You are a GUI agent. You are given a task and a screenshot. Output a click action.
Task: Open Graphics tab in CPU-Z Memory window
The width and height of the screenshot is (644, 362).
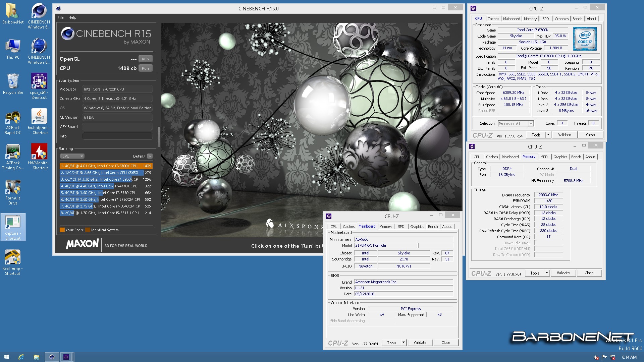[560, 157]
